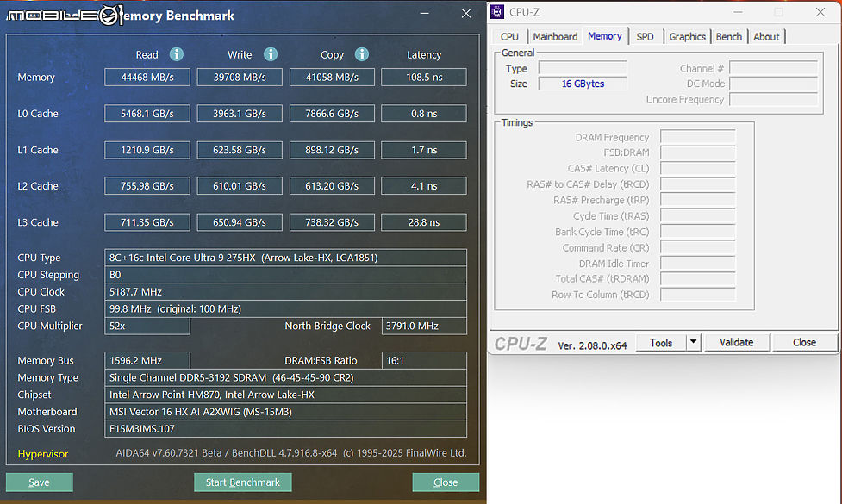Image resolution: width=842 pixels, height=504 pixels.
Task: Click the CPU Stepping value B0
Action: click(x=285, y=275)
